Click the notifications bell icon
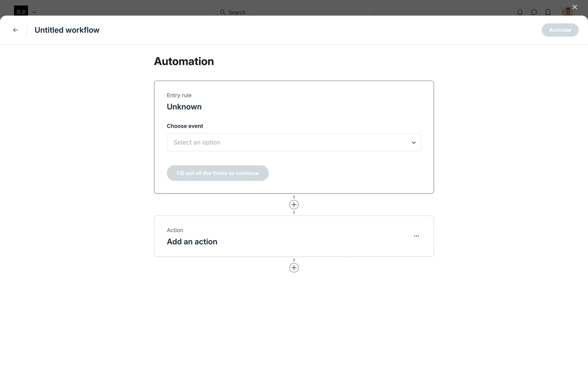Image resolution: width=588 pixels, height=368 pixels. 520,12
